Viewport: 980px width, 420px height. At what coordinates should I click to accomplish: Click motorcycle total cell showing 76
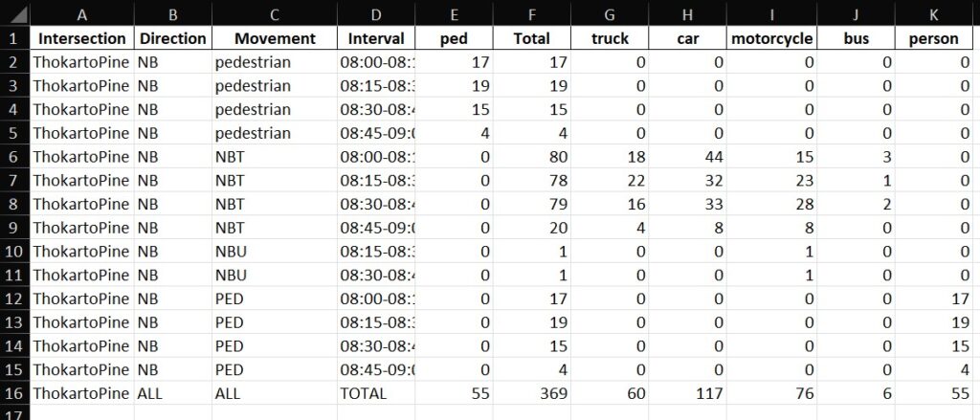coord(771,392)
